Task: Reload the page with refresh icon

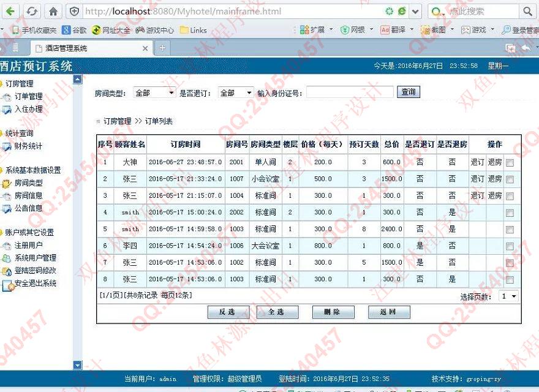Action: click(32, 11)
